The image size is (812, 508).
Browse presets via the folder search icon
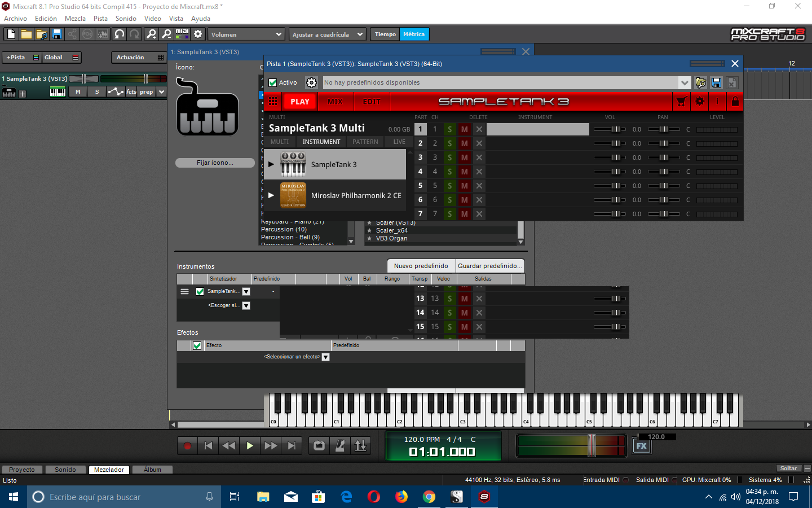[701, 82]
